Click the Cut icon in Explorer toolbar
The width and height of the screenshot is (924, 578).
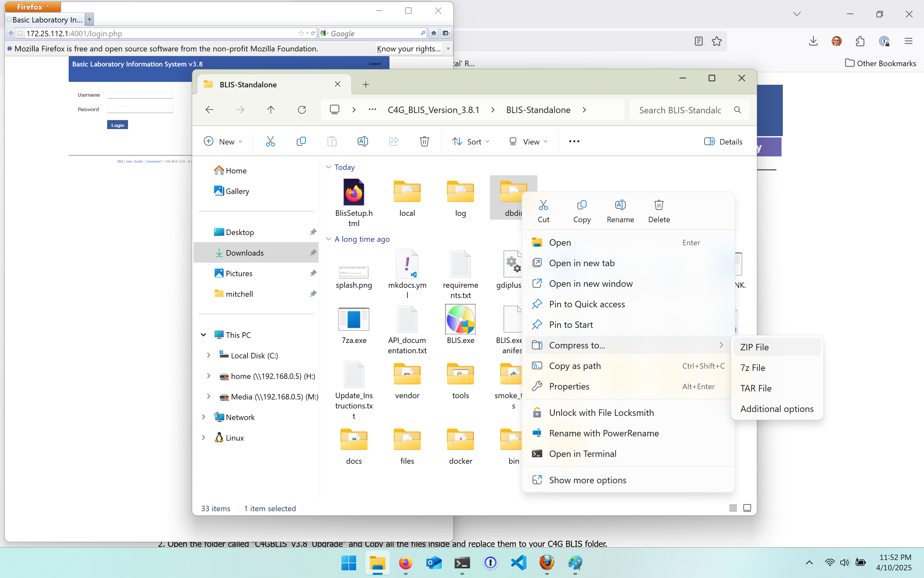pyautogui.click(x=270, y=141)
